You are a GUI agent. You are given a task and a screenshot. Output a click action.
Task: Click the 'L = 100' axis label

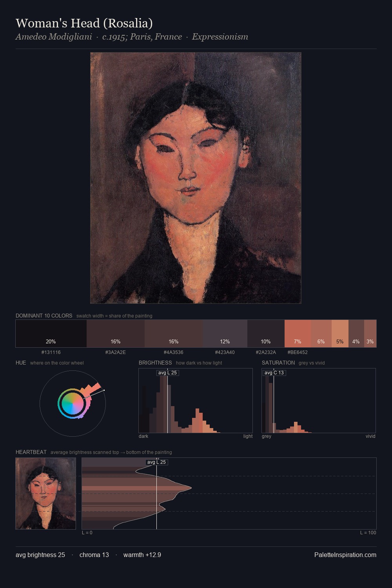(x=368, y=533)
